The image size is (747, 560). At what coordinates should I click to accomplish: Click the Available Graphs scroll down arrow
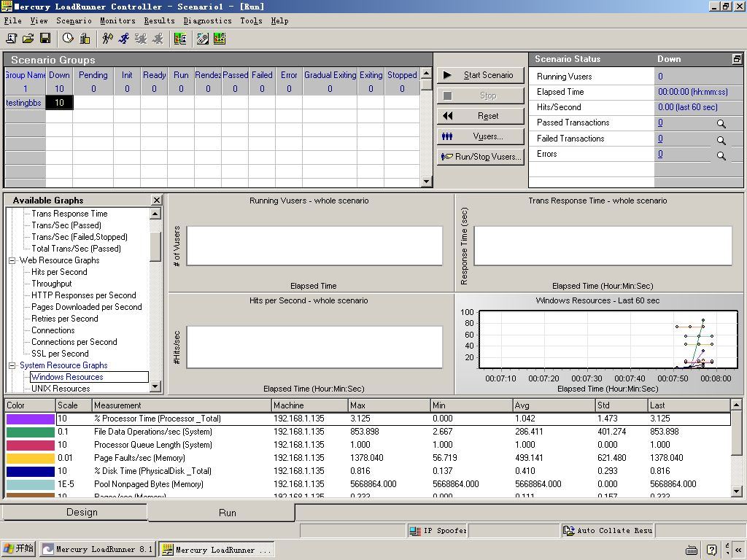[x=155, y=386]
